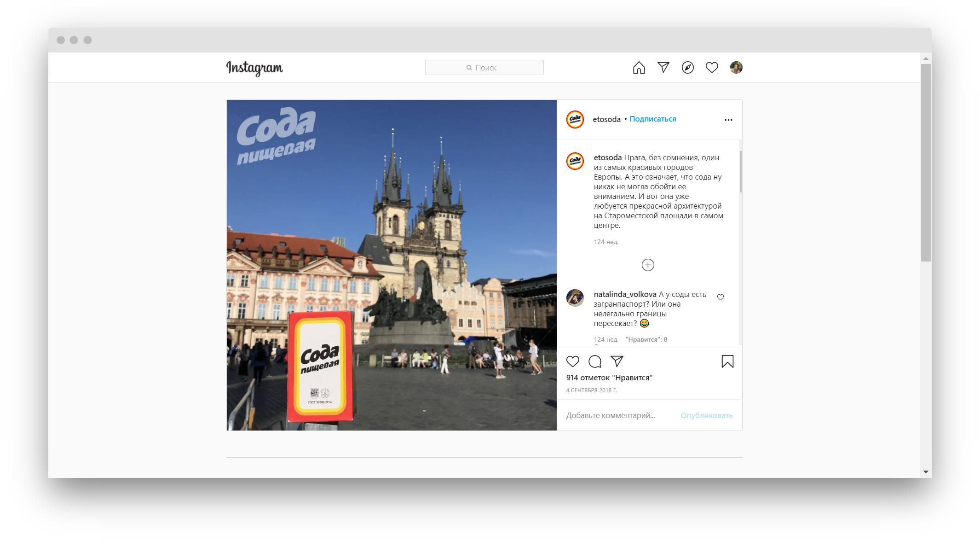The image size is (980, 547).
Task: Like natalinda_volkova's comment with small heart
Action: (721, 297)
